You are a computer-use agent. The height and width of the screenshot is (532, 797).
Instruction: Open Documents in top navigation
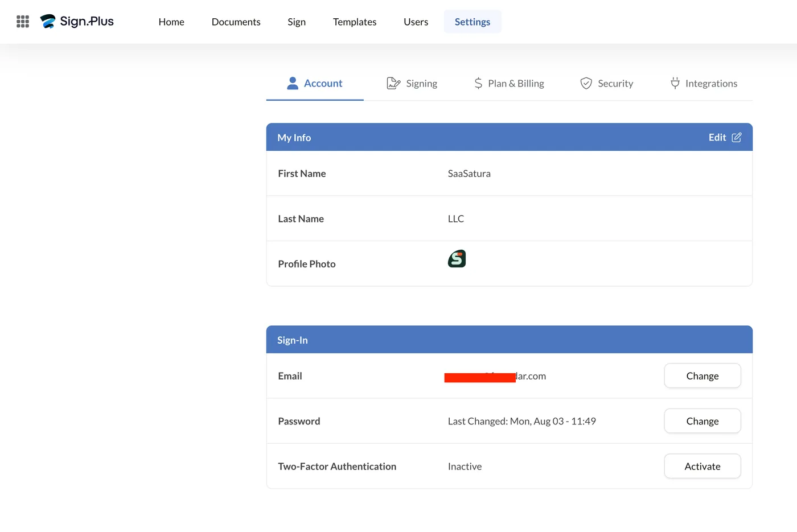click(236, 22)
